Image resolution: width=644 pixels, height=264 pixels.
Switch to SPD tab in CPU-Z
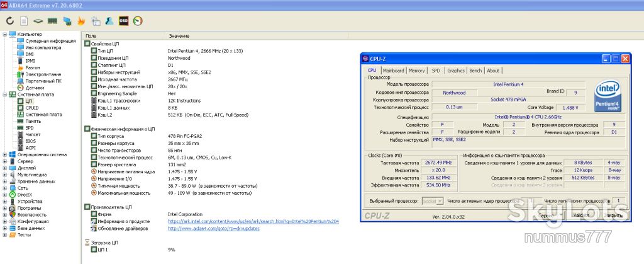point(436,71)
